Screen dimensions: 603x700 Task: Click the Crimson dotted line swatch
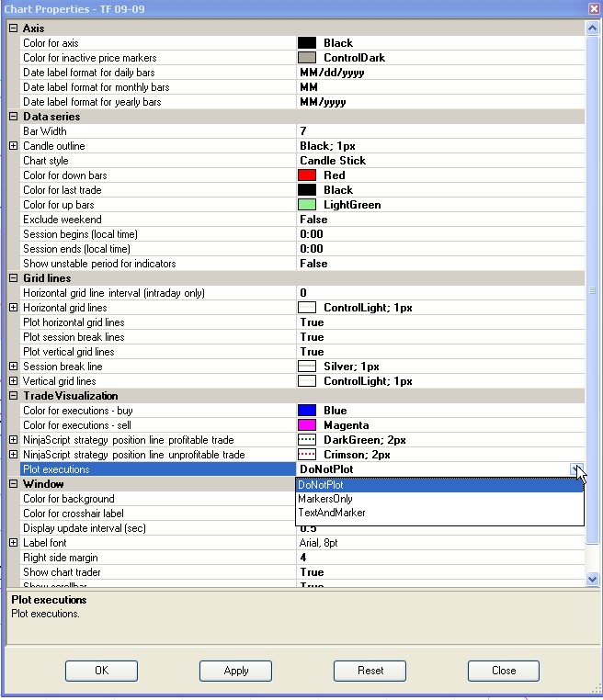click(307, 455)
